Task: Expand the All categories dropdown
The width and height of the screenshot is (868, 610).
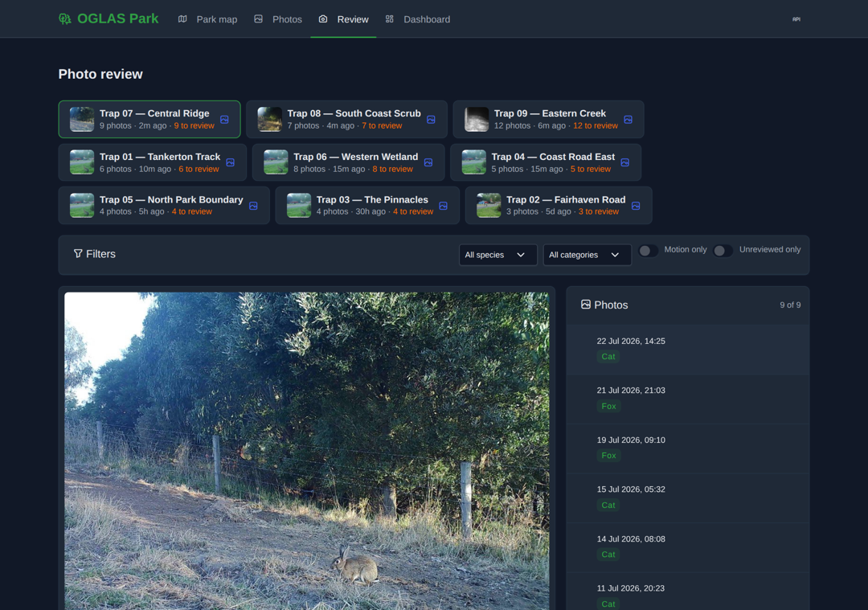Action: [x=587, y=256]
